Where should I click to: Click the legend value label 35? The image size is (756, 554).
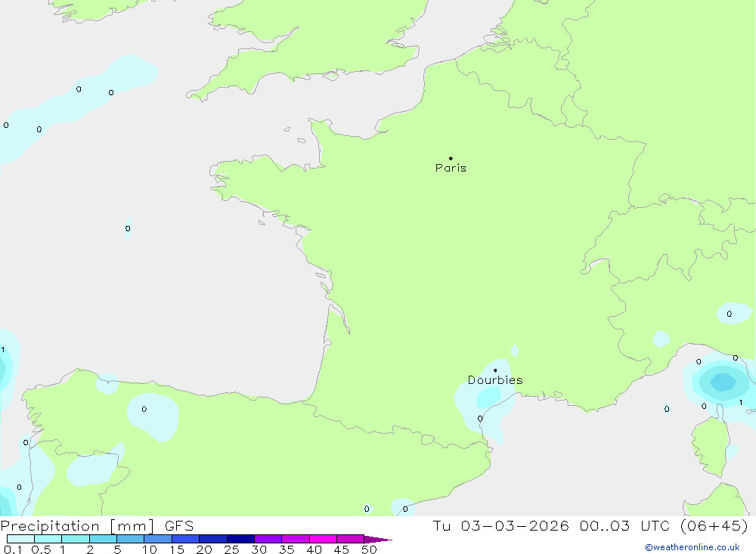pyautogui.click(x=287, y=549)
